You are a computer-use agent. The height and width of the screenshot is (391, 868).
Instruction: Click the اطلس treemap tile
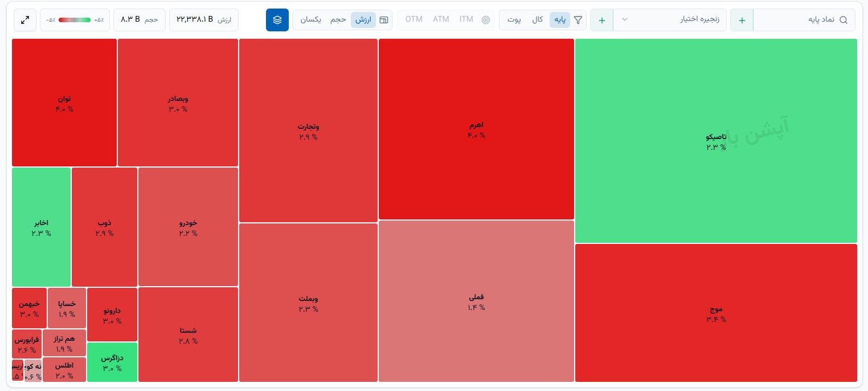[x=64, y=369]
